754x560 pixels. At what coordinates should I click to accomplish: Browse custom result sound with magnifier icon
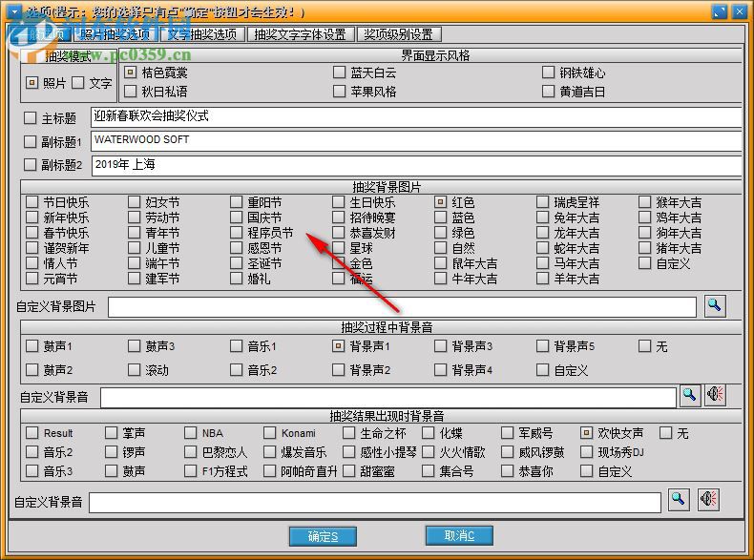[x=679, y=500]
